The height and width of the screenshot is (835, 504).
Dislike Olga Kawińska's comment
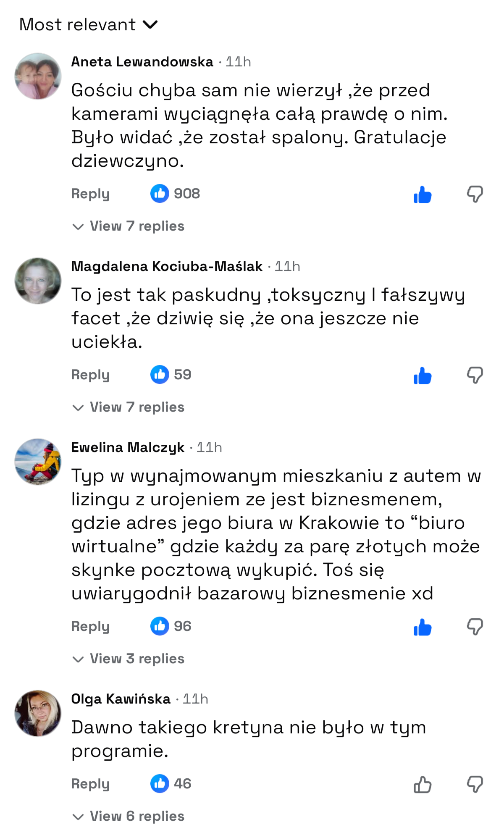point(475,785)
